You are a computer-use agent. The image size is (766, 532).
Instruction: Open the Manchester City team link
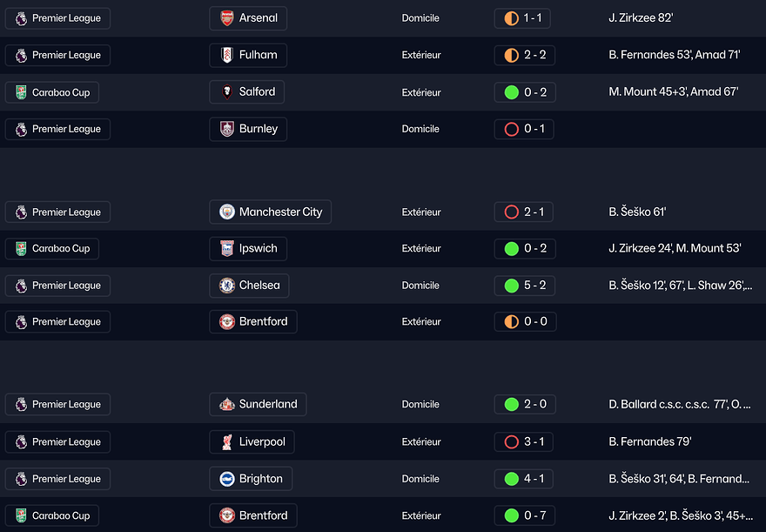coord(271,212)
